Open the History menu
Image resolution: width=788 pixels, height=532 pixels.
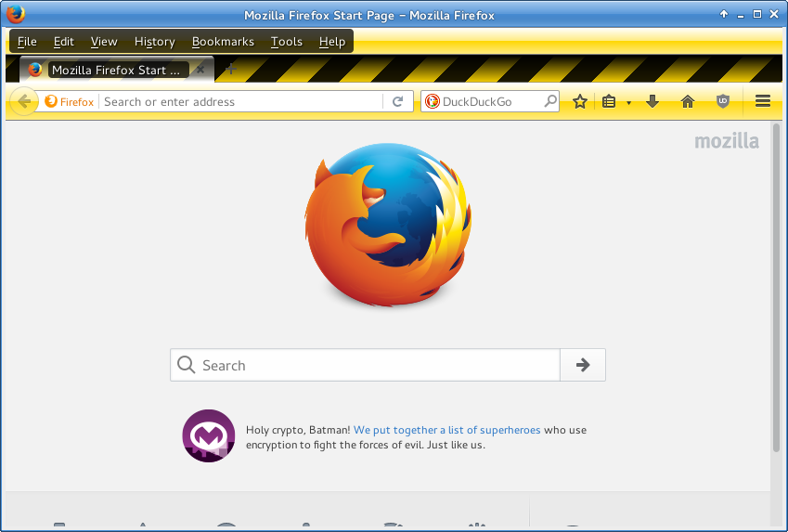pos(155,42)
